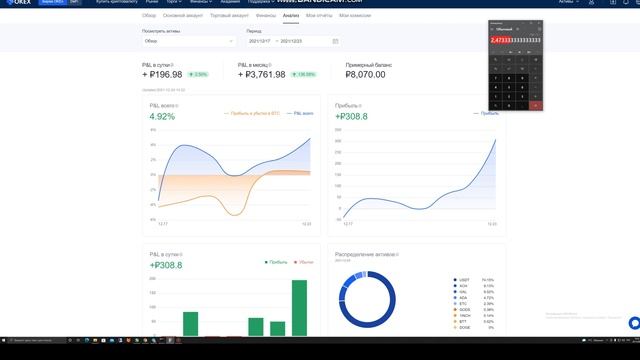Switch to the Финансы tab
Image resolution: width=640 pixels, height=360 pixels.
click(266, 16)
